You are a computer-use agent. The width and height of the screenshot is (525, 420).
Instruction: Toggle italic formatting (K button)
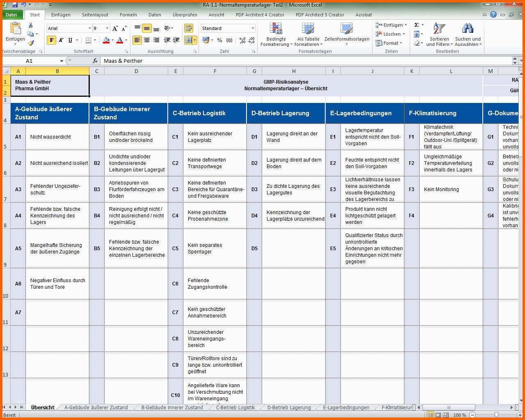[x=61, y=40]
